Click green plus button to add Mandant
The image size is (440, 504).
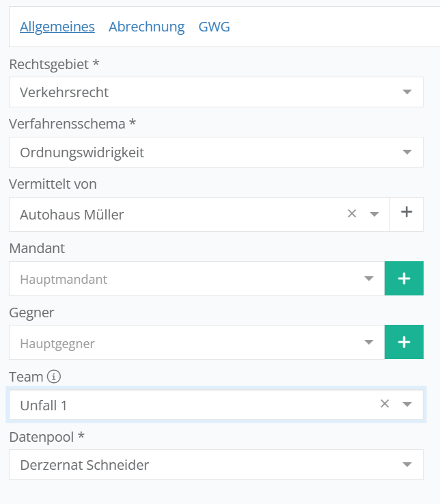(x=404, y=278)
